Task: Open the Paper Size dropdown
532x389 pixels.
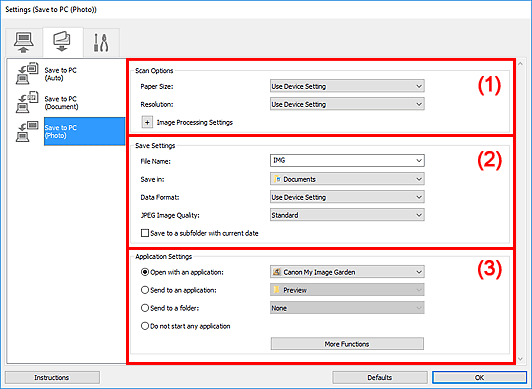Action: click(347, 86)
